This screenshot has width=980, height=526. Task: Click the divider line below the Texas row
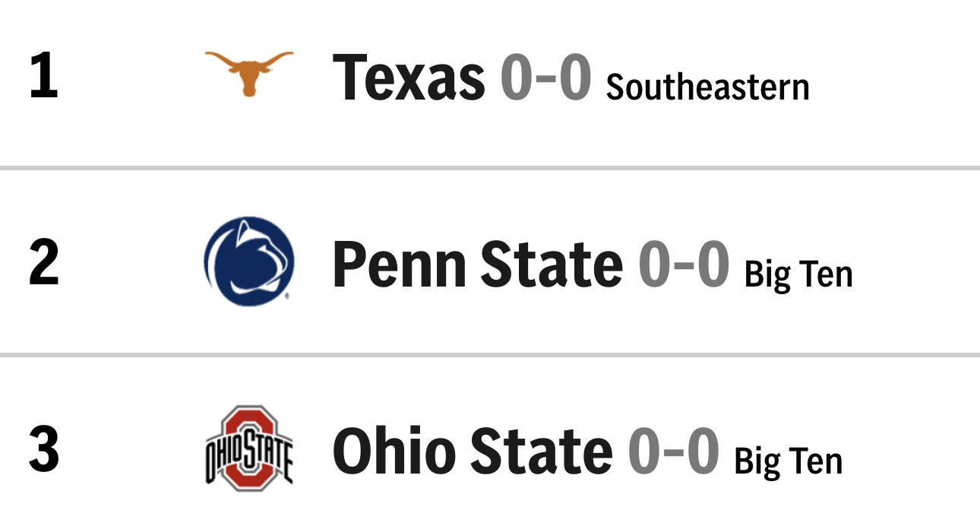[x=490, y=167]
